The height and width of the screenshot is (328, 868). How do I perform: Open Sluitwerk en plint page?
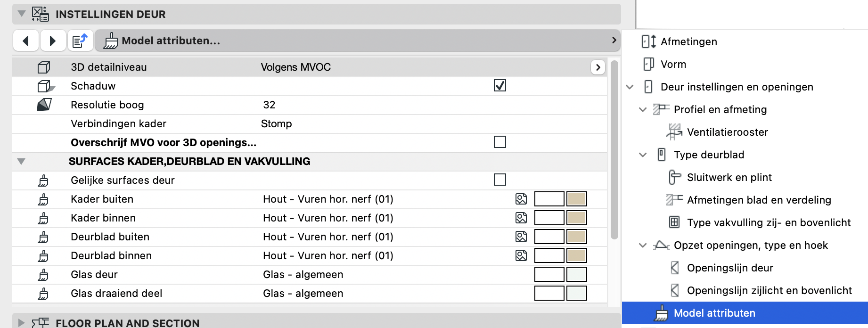point(729,177)
